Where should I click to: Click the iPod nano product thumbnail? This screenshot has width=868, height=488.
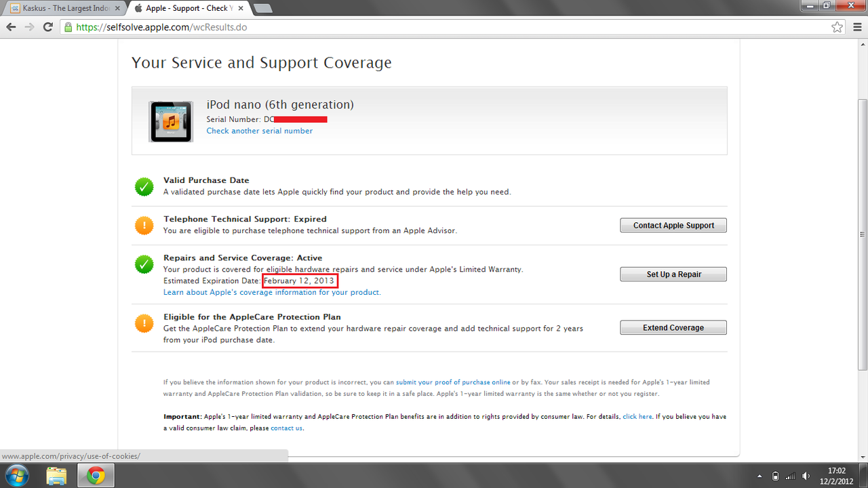pos(171,121)
